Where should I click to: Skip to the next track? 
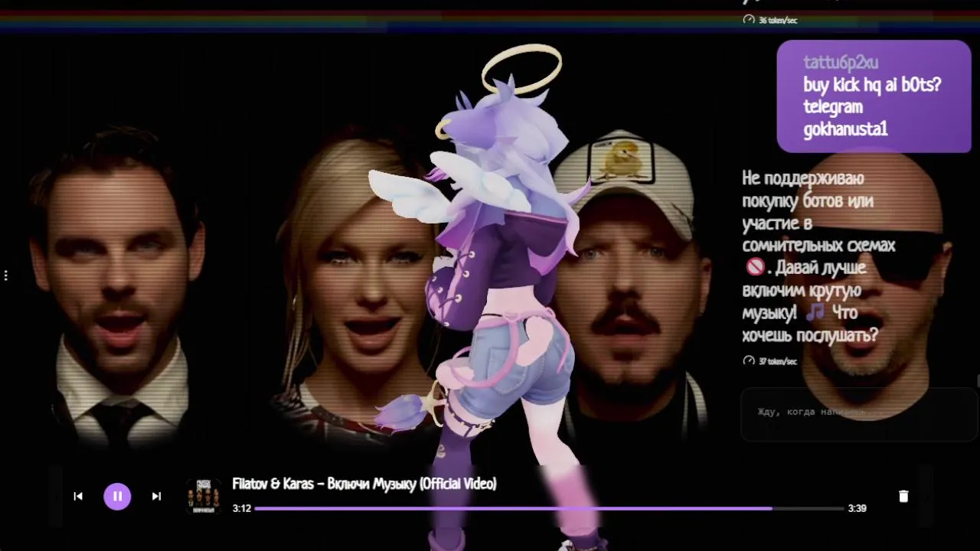pyautogui.click(x=156, y=496)
